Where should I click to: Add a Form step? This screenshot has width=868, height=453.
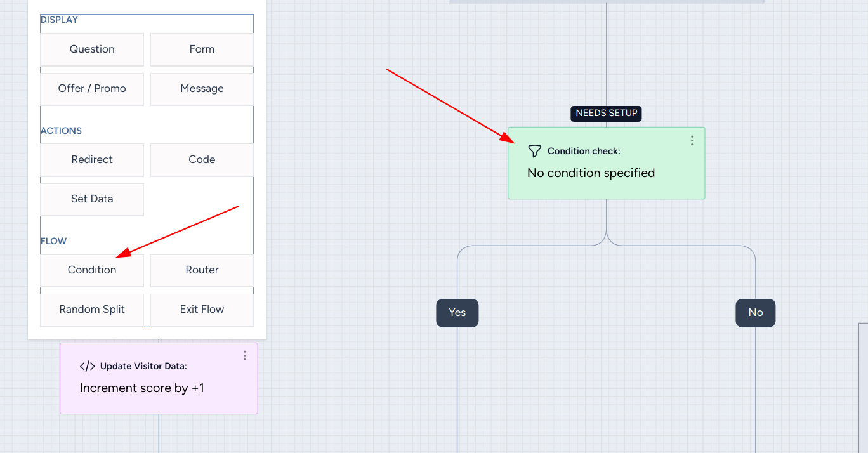point(202,49)
